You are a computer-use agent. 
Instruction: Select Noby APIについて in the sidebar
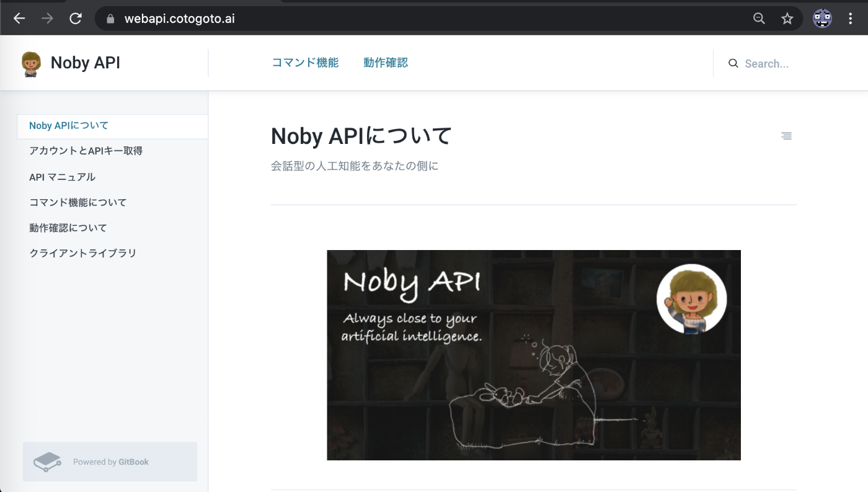[x=113, y=126]
